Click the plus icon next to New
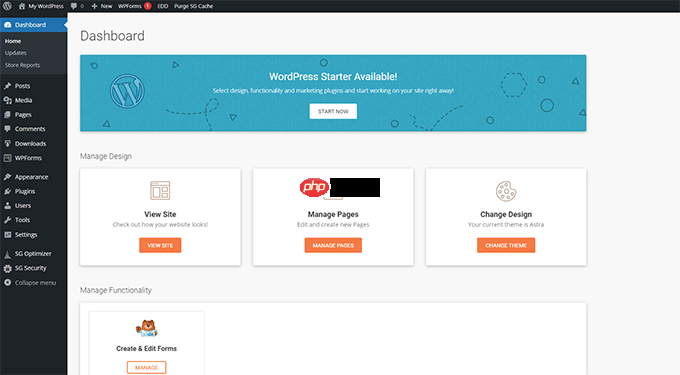 coord(94,6)
